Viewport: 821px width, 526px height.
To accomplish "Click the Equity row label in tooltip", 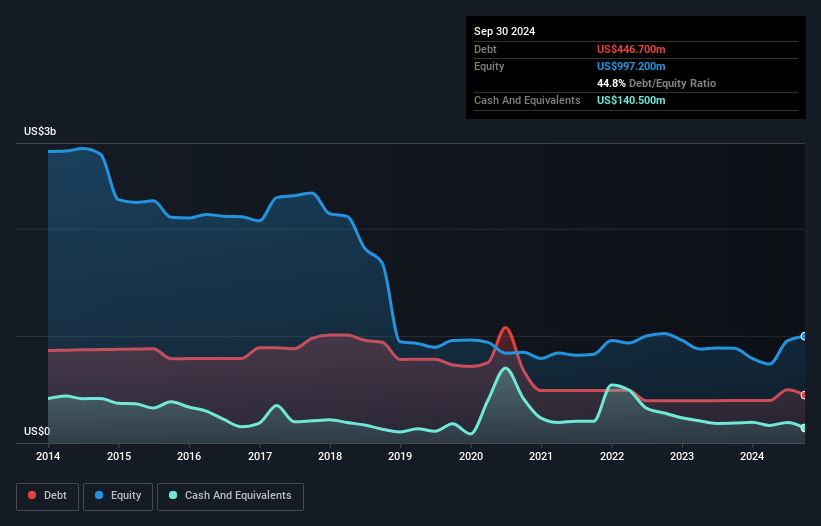I will [x=489, y=66].
